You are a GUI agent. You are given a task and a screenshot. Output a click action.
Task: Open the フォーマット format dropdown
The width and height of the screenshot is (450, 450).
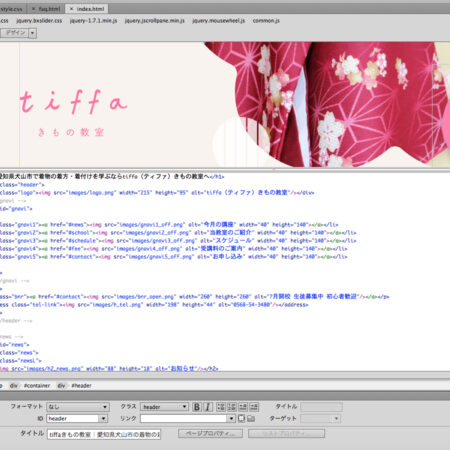pyautogui.click(x=77, y=407)
